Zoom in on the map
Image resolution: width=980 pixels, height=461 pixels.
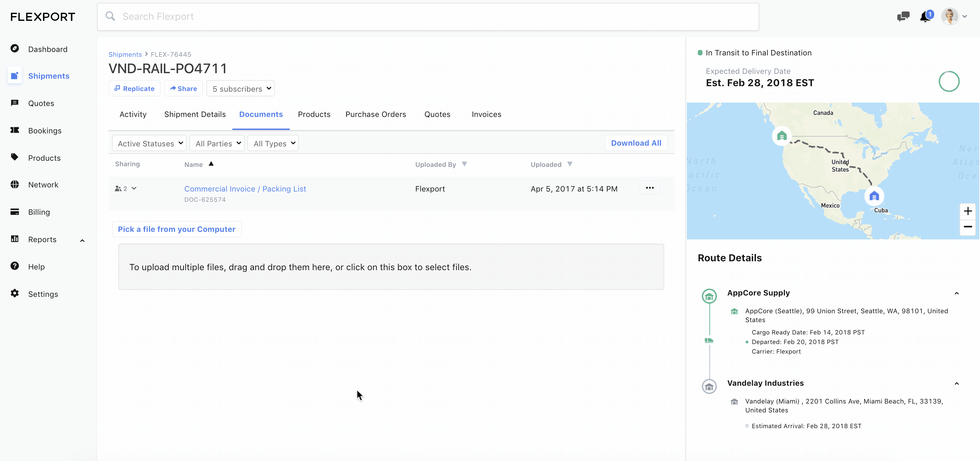(967, 211)
